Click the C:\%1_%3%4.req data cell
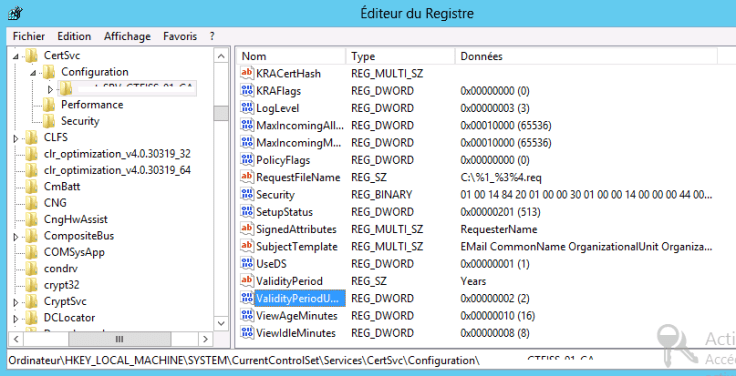This screenshot has height=376, width=736. (x=502, y=177)
